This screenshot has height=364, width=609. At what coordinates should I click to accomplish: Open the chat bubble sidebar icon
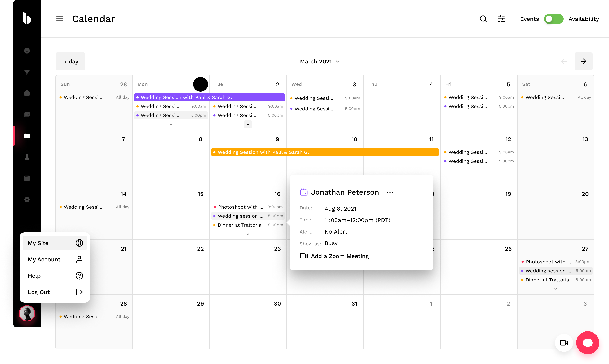pyautogui.click(x=27, y=115)
